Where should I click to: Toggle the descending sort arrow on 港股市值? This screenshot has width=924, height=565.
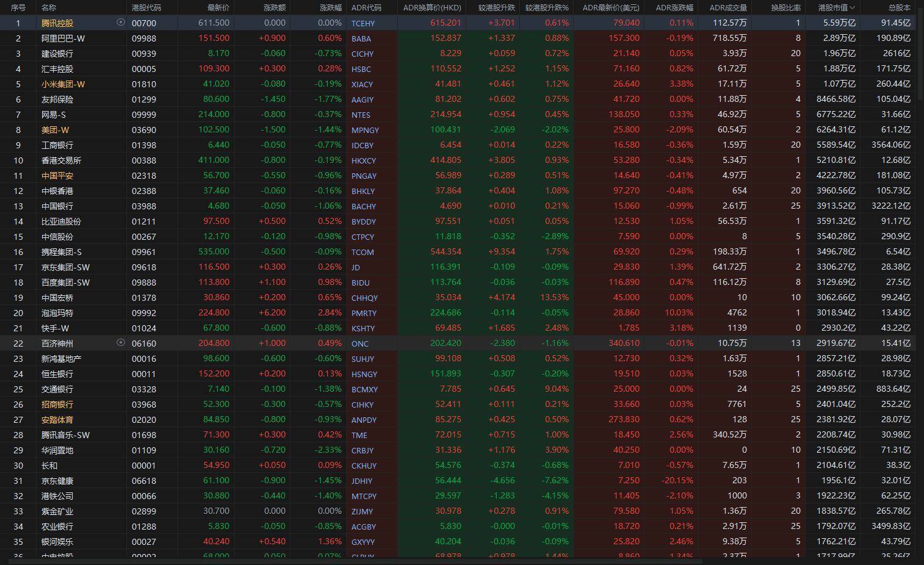852,8
